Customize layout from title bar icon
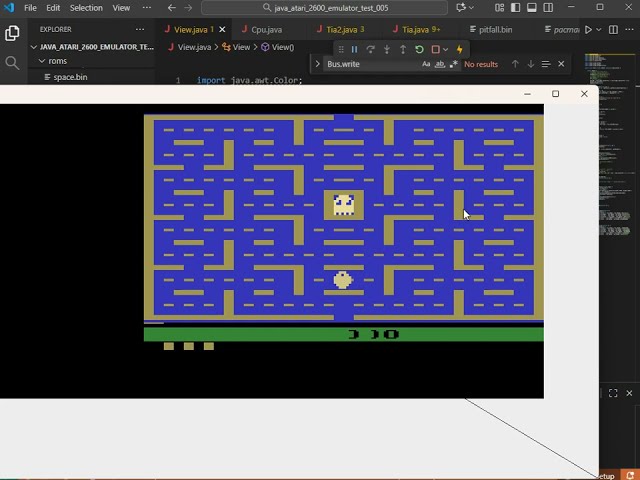640x480 pixels. 500,8
